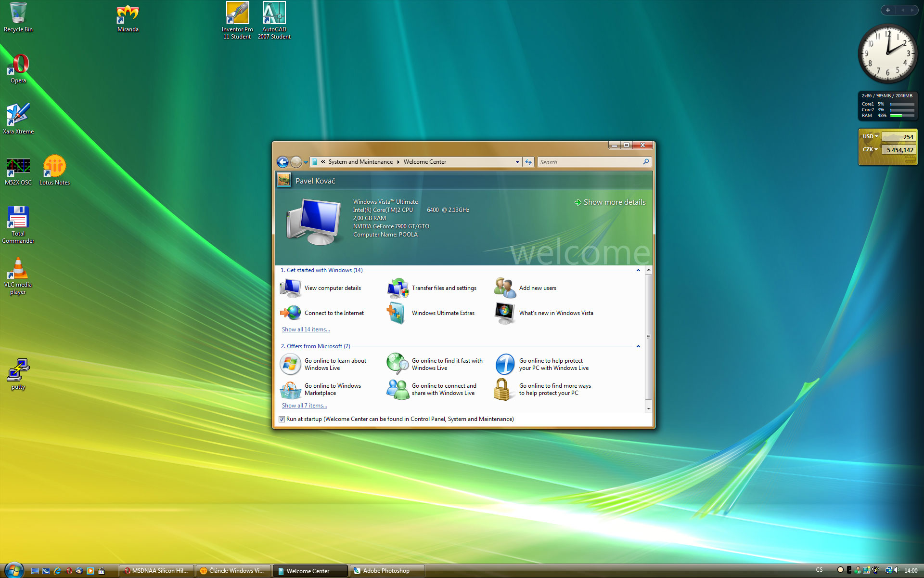The image size is (924, 578).
Task: Uncheck the Run at startup checkbox
Action: (282, 419)
